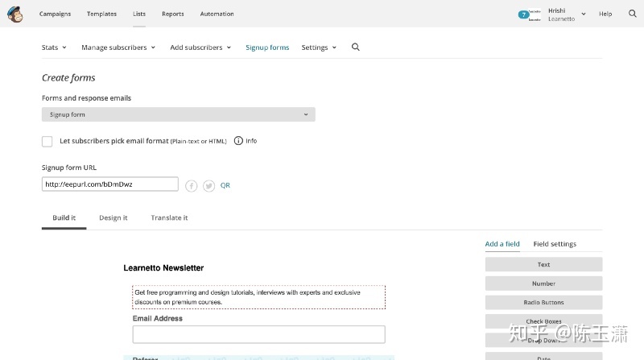Add a Number field
This screenshot has height=360, width=644.
click(x=544, y=283)
